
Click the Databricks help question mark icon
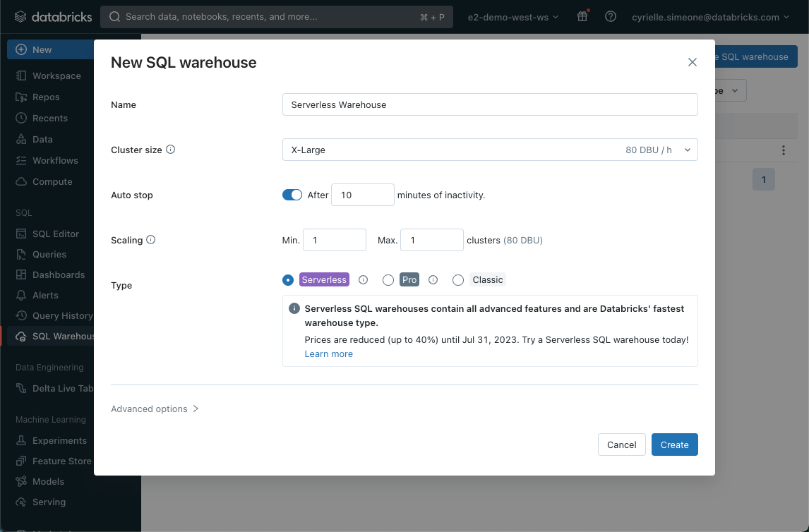(610, 16)
